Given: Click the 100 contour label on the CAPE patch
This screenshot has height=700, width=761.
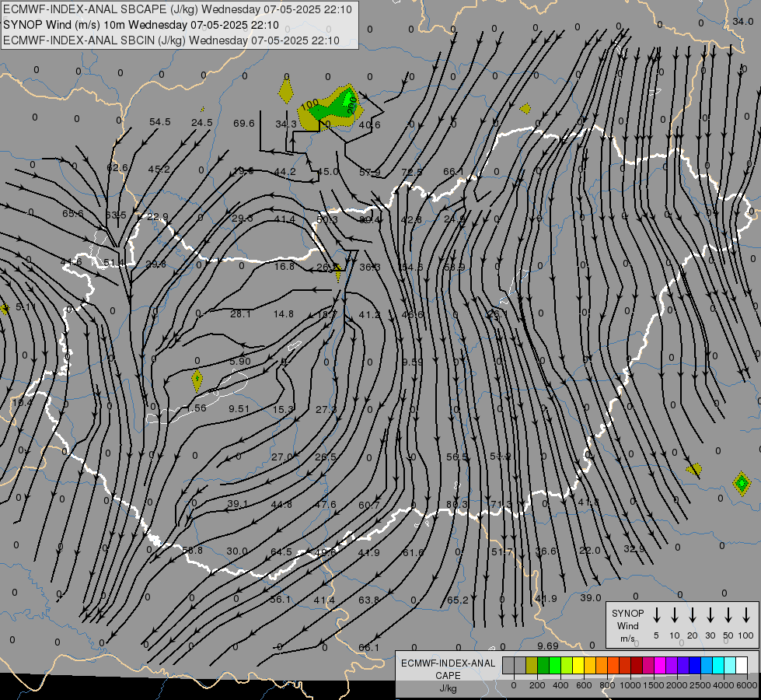Looking at the screenshot, I should point(309,103).
